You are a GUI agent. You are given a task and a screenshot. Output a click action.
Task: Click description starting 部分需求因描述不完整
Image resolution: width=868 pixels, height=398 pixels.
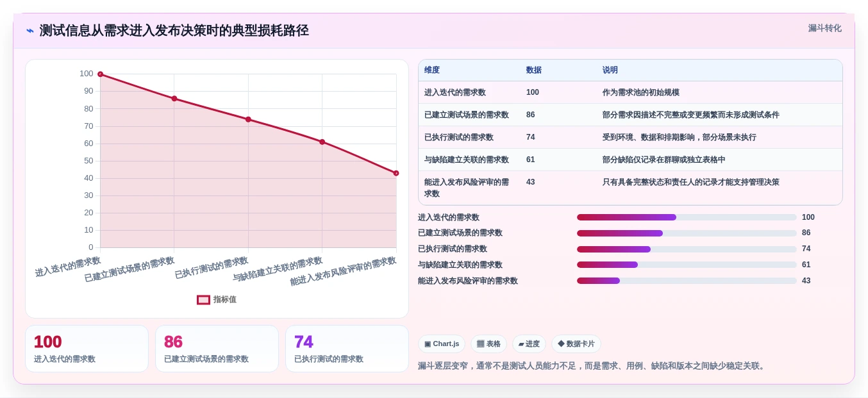tap(691, 115)
